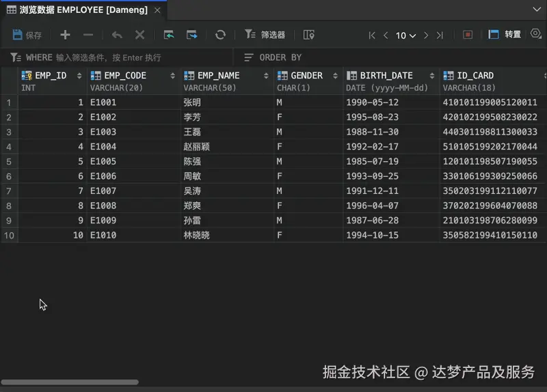Sort by GENDER column arrows
This screenshot has height=392, width=547.
(335, 76)
